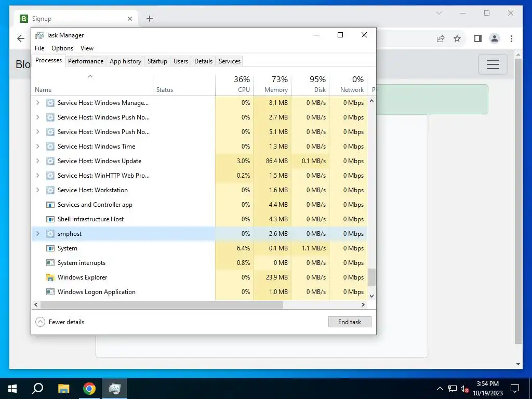Show hidden system tray icons
Screen dimensions: 532x399
tap(440, 389)
